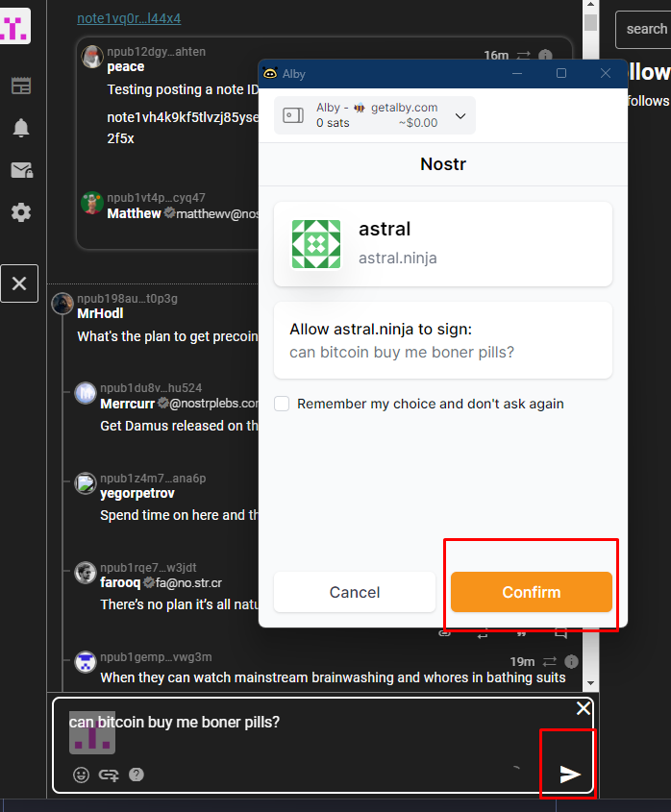This screenshot has height=812, width=671.
Task: Open farooq's profile name
Action: (x=120, y=582)
